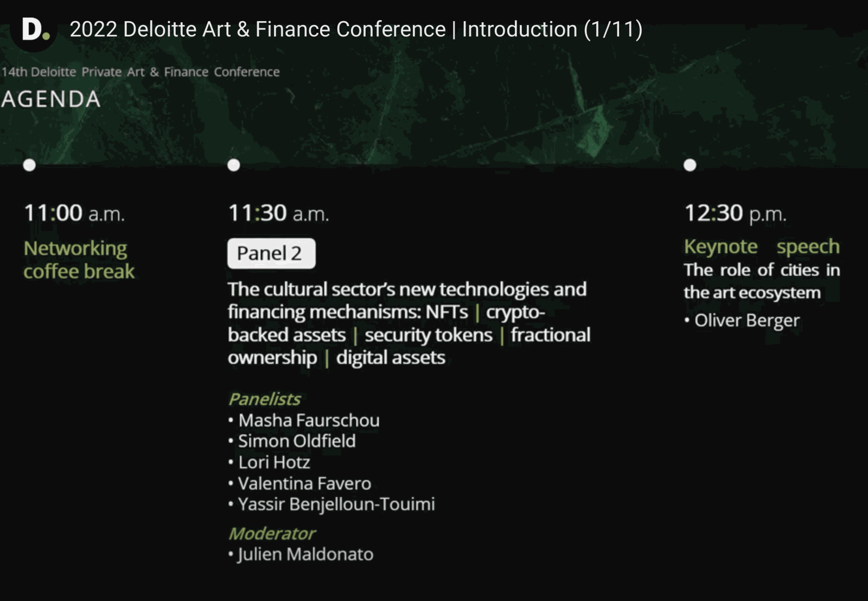Image resolution: width=868 pixels, height=601 pixels.
Task: Click the 11:30 a.m. time label
Action: [279, 213]
